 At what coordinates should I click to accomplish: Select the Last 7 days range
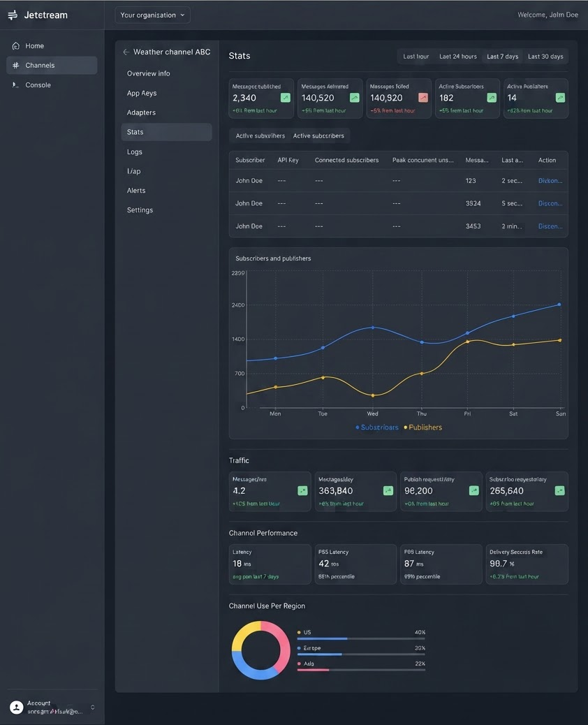503,57
